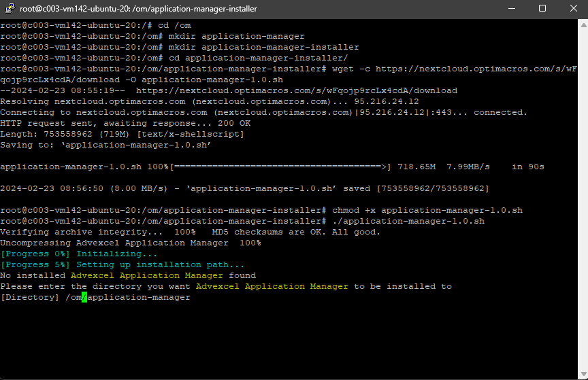The height and width of the screenshot is (380, 588).
Task: Click 'mkdir application-manager-installer' command line
Action: pyautogui.click(x=180, y=47)
